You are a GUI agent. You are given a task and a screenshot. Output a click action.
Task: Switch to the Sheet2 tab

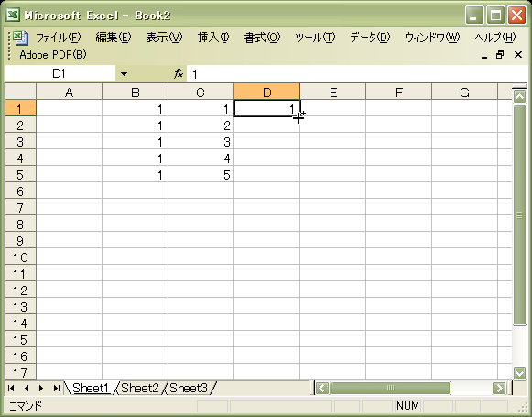click(x=140, y=388)
